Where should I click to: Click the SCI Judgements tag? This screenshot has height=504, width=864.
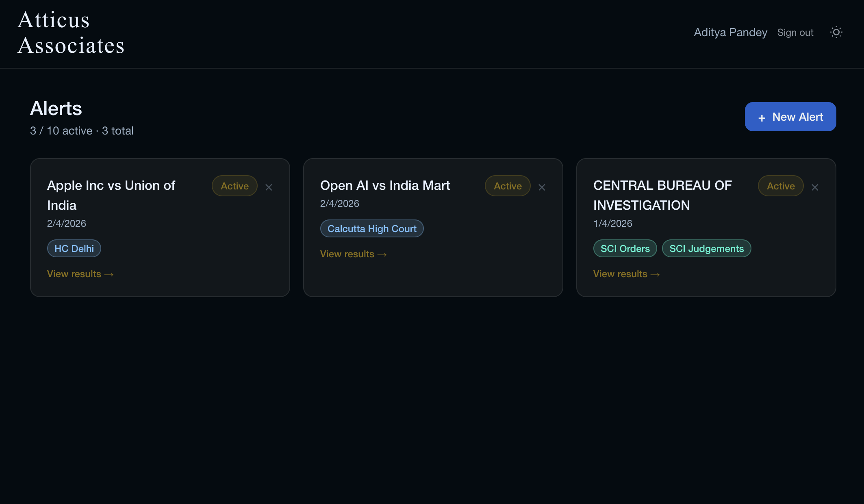[706, 248]
